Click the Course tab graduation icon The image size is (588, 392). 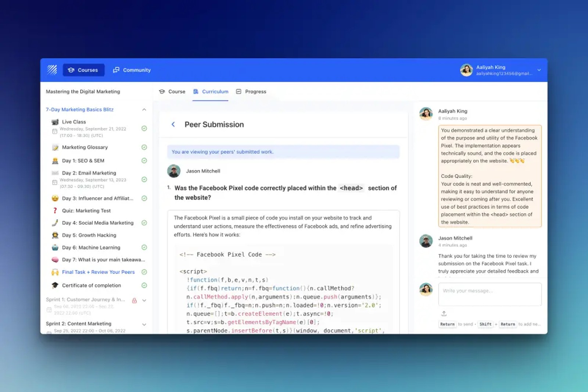(162, 92)
